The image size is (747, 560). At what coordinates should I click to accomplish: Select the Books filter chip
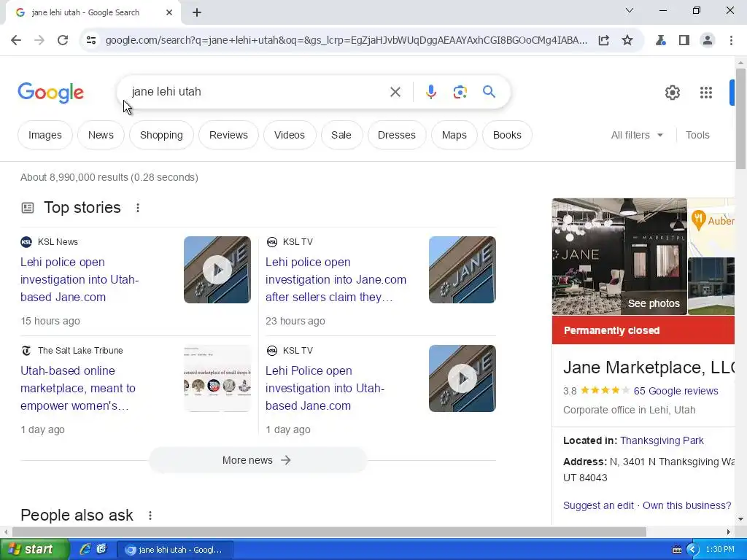[507, 135]
